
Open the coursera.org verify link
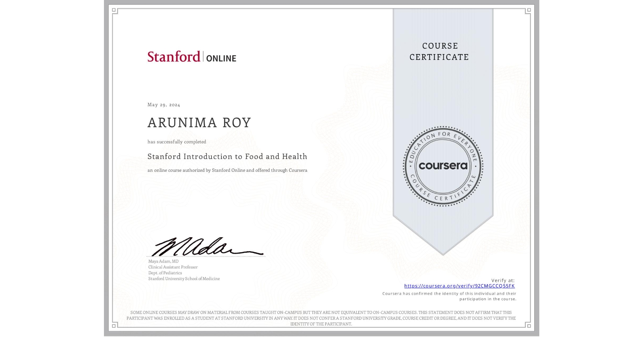[x=459, y=286]
